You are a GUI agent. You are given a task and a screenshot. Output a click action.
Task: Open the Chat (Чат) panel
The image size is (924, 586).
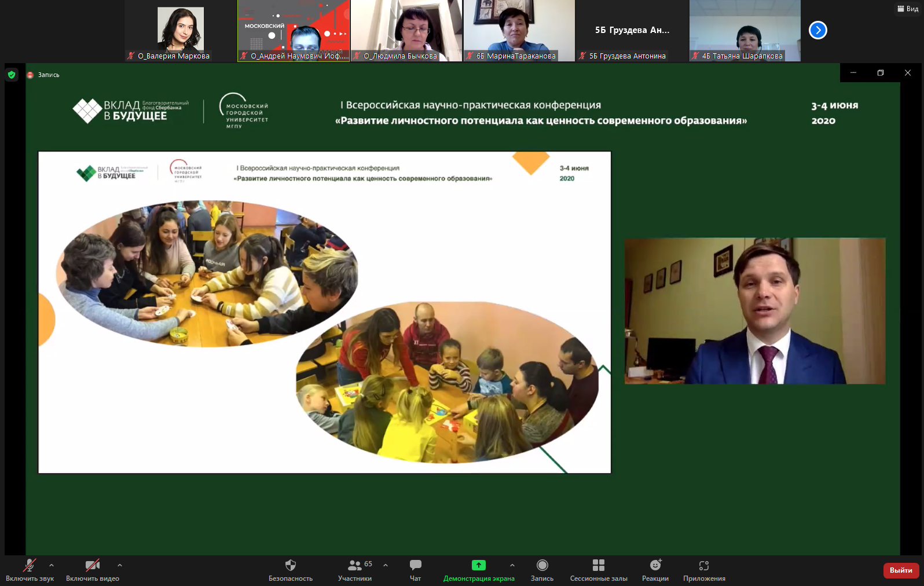(x=415, y=566)
